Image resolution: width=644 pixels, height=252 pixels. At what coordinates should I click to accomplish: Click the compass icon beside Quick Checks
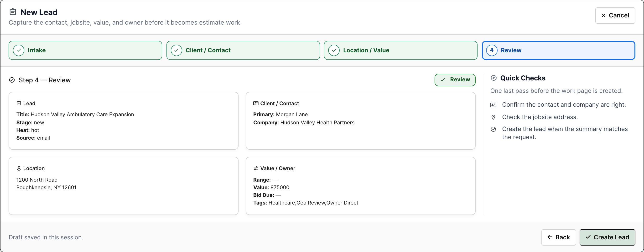tap(494, 78)
